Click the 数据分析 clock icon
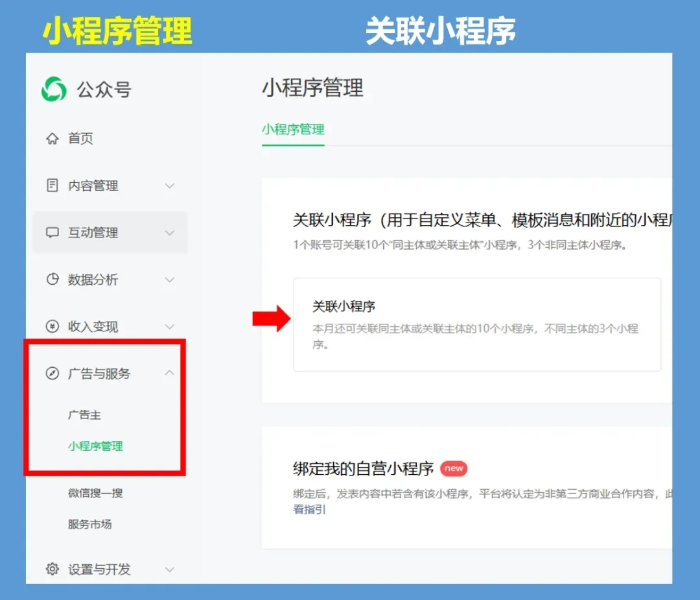Viewport: 700px width, 600px height. click(52, 280)
